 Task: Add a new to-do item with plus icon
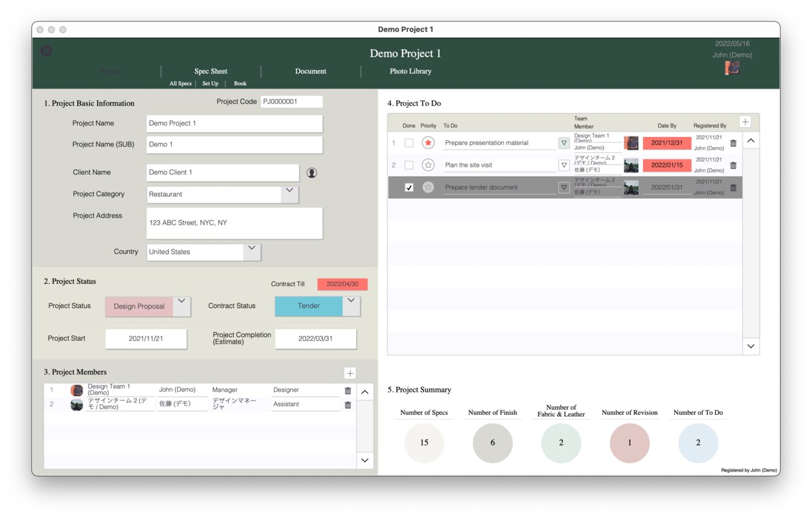click(x=745, y=122)
